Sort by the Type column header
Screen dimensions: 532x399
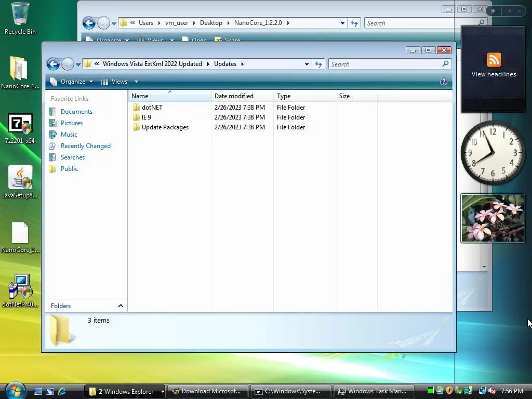pos(304,96)
